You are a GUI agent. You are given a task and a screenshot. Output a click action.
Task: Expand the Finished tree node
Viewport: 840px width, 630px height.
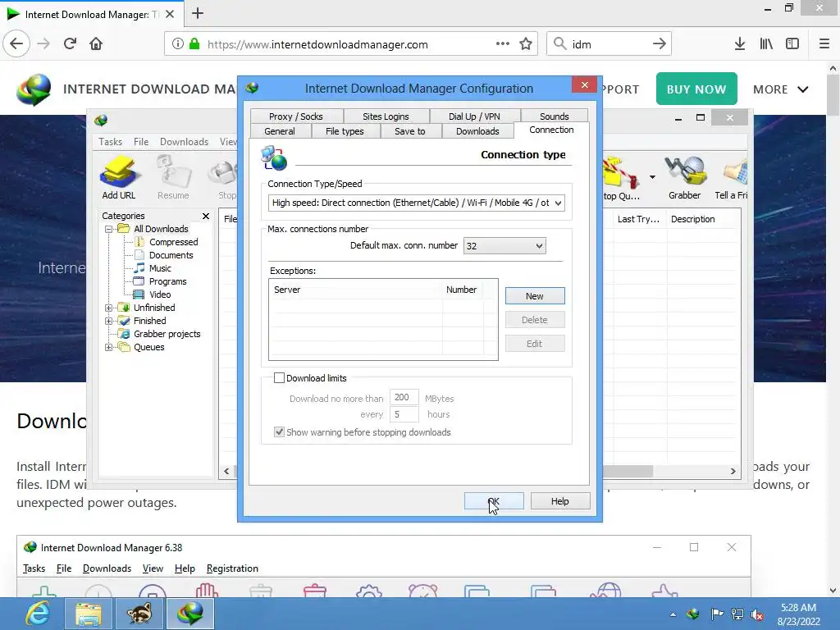tap(109, 321)
